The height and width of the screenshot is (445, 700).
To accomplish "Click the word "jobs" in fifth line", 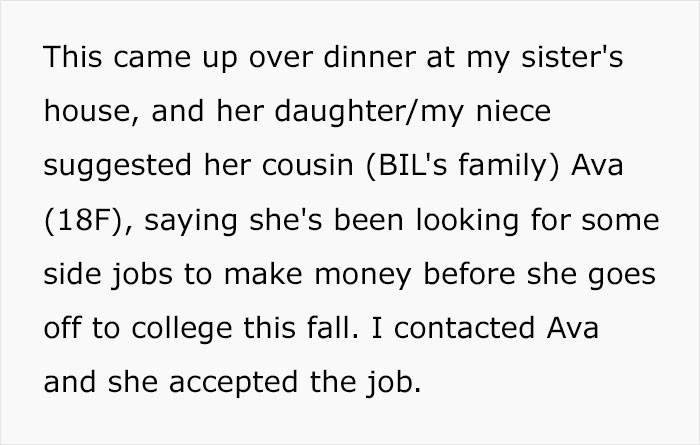I will tap(142, 275).
